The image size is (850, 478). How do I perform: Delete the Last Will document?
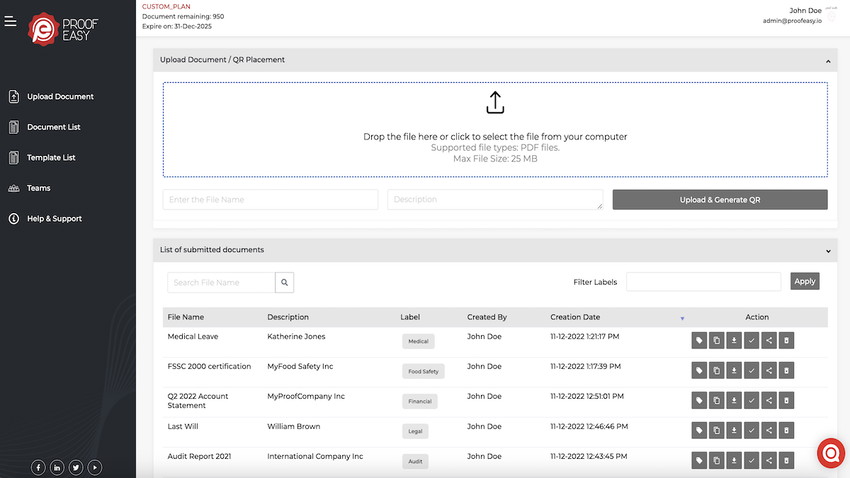786,430
